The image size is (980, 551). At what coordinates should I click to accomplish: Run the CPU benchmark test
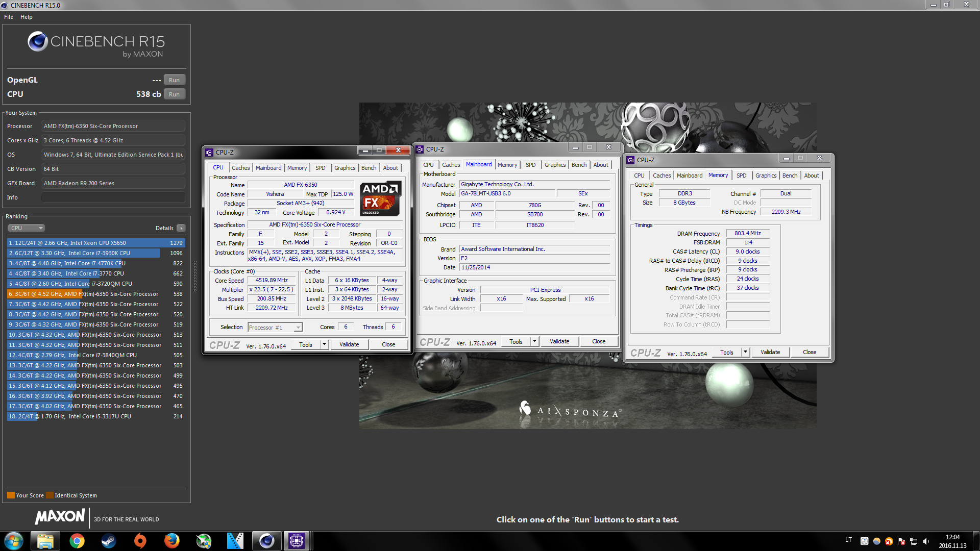(175, 94)
